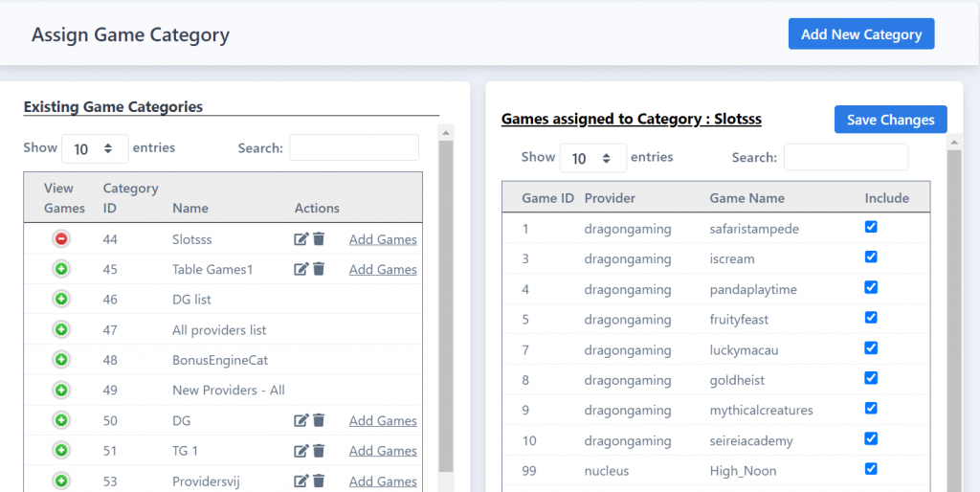
Task: Open entries dropdown in Existing Game Categories
Action: click(x=95, y=148)
